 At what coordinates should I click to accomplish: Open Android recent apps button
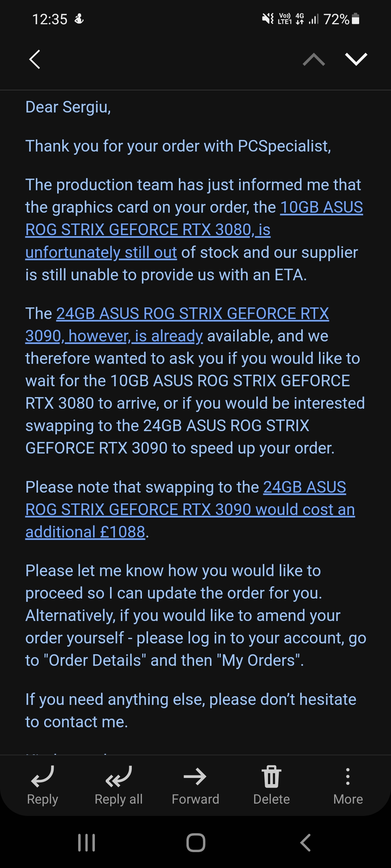click(x=87, y=843)
